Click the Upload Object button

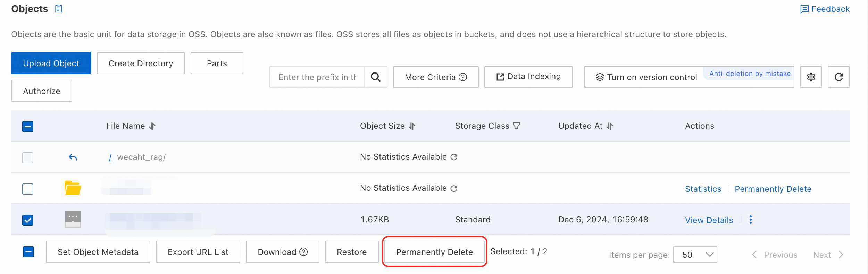click(x=51, y=63)
